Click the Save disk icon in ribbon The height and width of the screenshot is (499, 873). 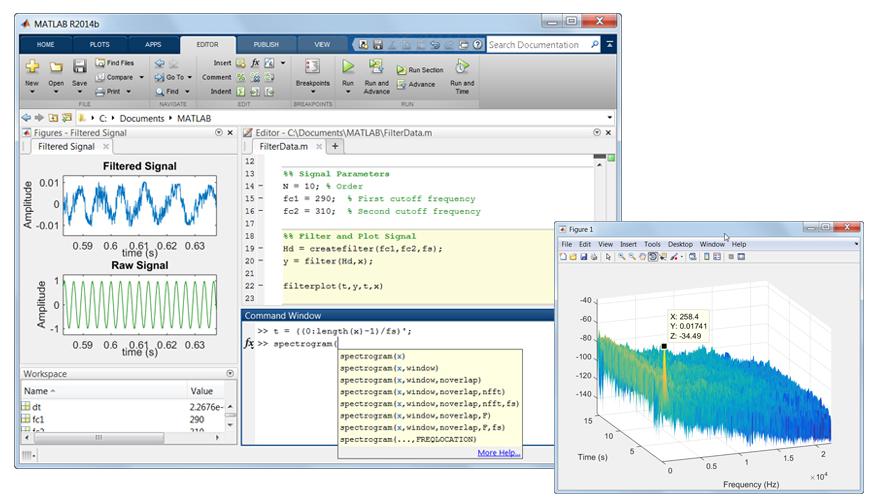click(x=80, y=66)
